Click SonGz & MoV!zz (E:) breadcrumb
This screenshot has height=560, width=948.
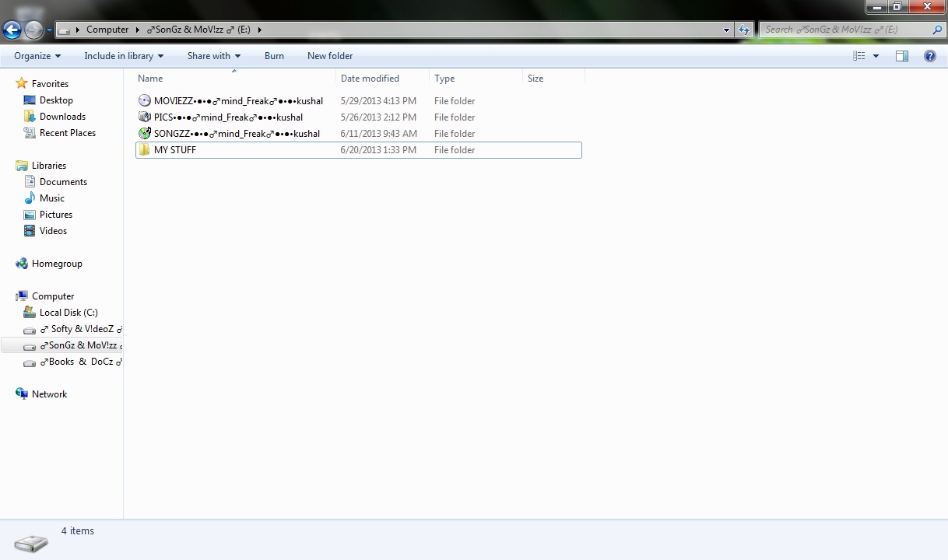[198, 30]
